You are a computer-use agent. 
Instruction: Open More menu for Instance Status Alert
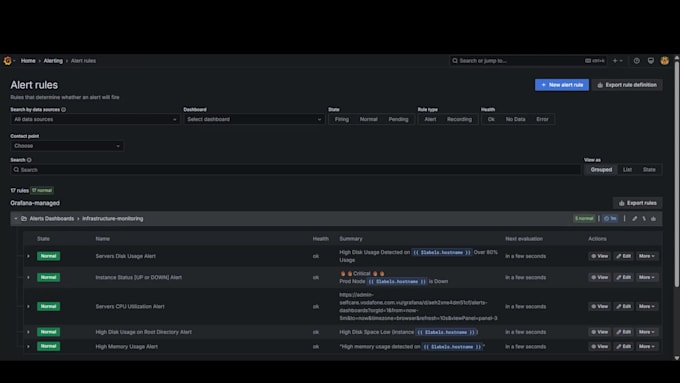click(x=647, y=277)
